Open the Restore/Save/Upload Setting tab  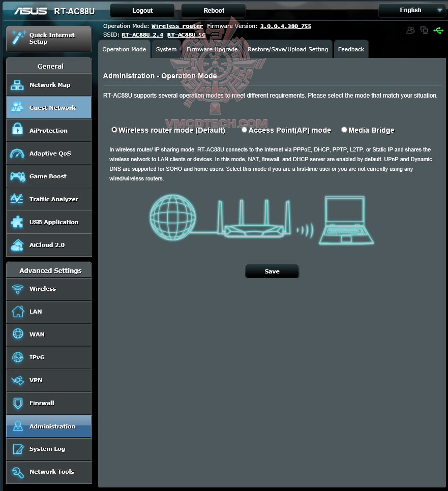288,49
